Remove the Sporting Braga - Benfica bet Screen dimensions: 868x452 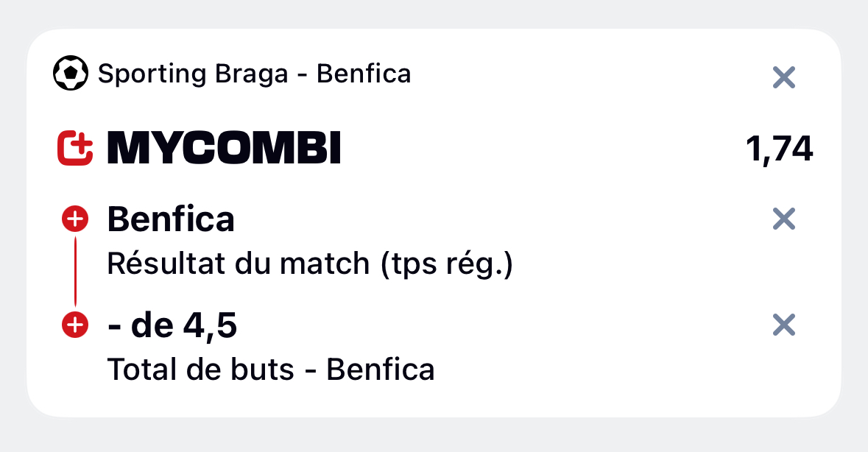pyautogui.click(x=784, y=77)
